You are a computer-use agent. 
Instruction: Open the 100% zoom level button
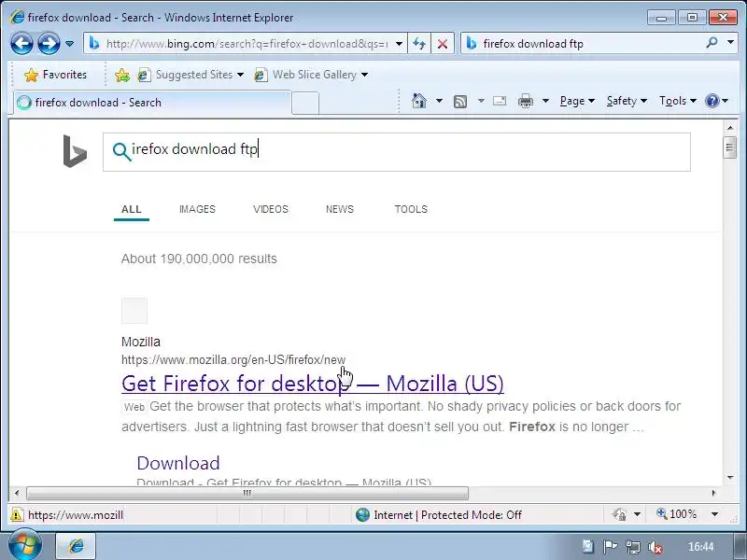click(x=676, y=515)
